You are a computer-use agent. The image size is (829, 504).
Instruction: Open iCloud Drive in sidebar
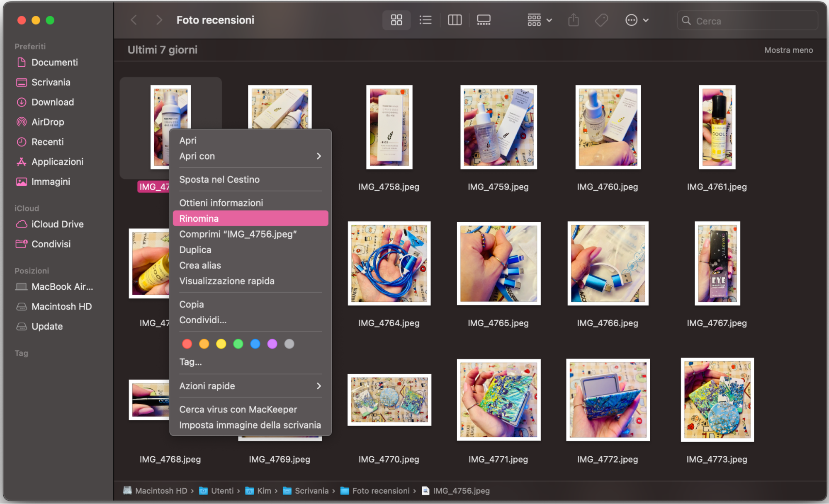[57, 224]
